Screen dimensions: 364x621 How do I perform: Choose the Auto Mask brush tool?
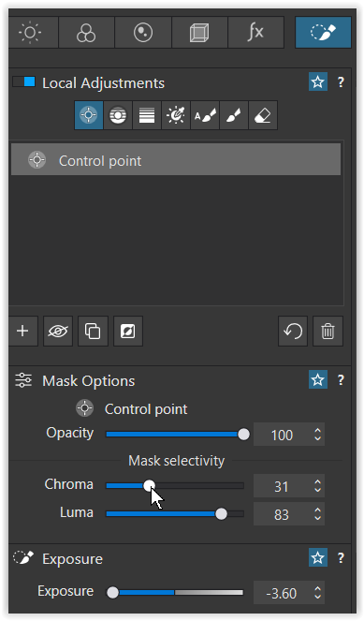[x=205, y=115]
